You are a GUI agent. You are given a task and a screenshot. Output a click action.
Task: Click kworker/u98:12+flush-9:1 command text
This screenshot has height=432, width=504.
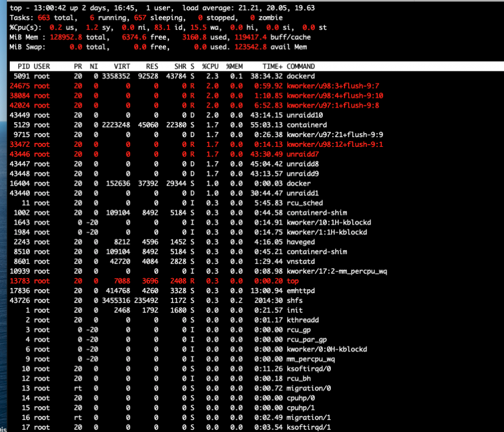coord(335,145)
